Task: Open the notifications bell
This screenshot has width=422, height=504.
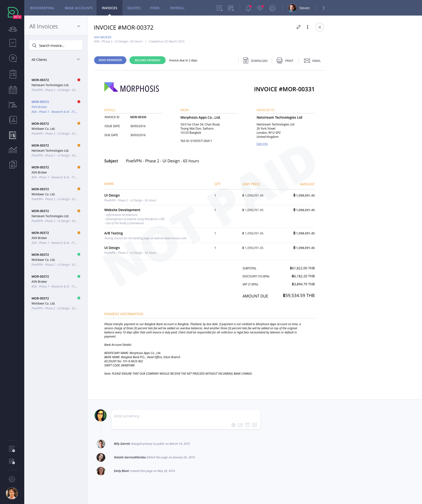Action: click(x=248, y=8)
